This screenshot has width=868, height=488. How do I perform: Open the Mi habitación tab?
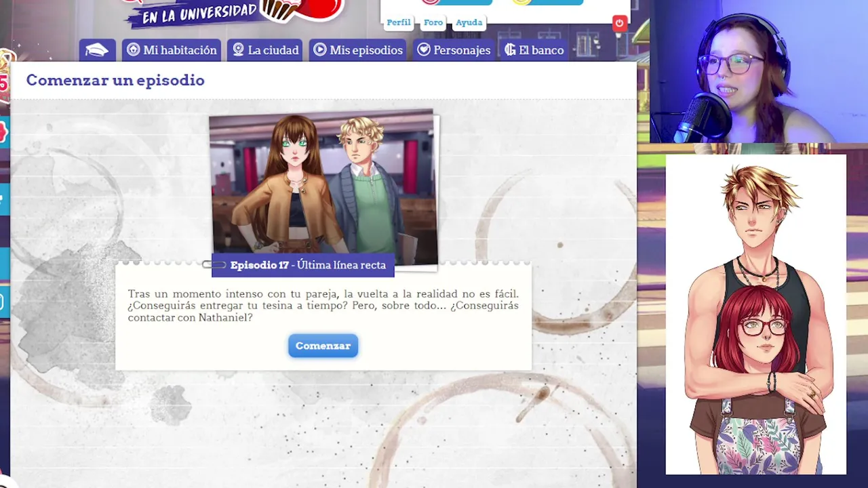[172, 50]
